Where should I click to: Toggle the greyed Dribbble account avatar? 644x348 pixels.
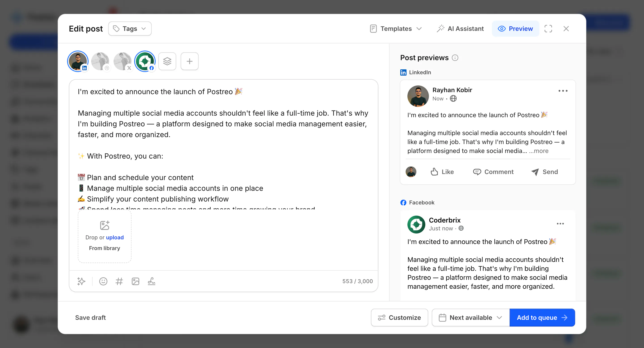[x=100, y=61]
